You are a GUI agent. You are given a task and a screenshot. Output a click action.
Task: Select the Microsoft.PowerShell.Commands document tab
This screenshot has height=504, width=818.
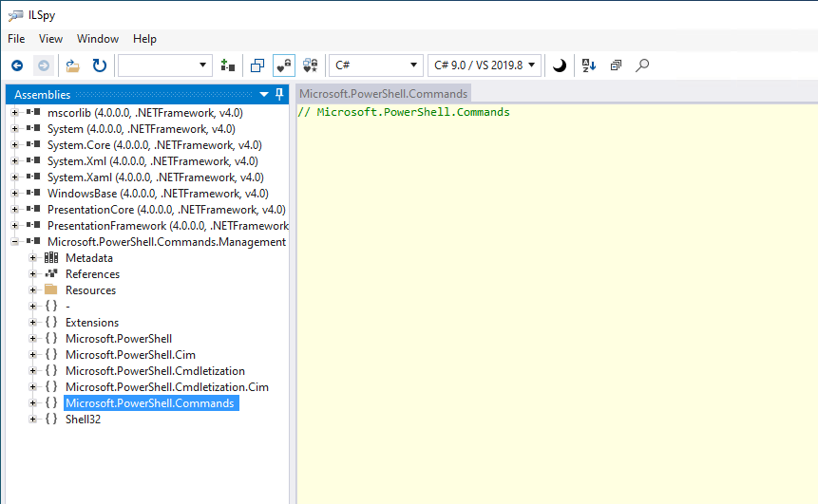(384, 94)
